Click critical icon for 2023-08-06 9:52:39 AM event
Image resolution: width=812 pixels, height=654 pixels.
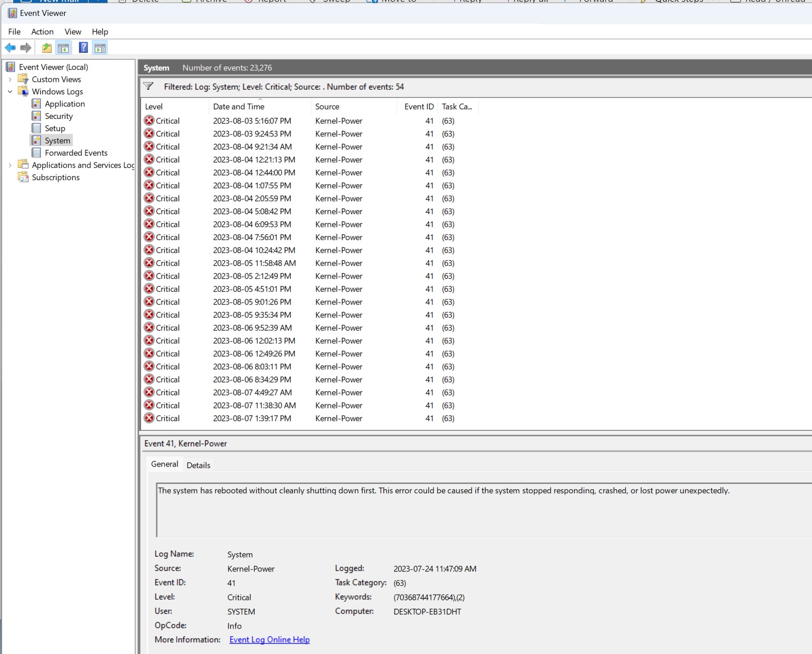[149, 327]
